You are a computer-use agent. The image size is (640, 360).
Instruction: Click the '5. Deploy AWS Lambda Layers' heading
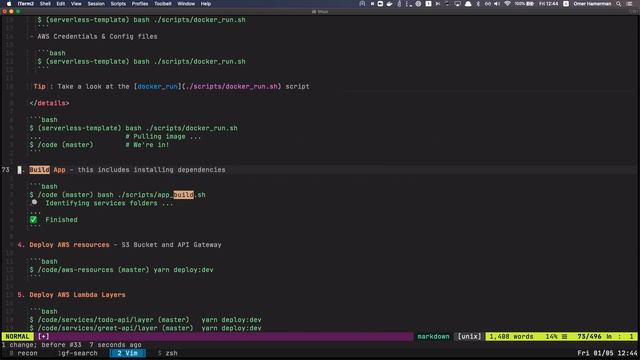(71, 295)
